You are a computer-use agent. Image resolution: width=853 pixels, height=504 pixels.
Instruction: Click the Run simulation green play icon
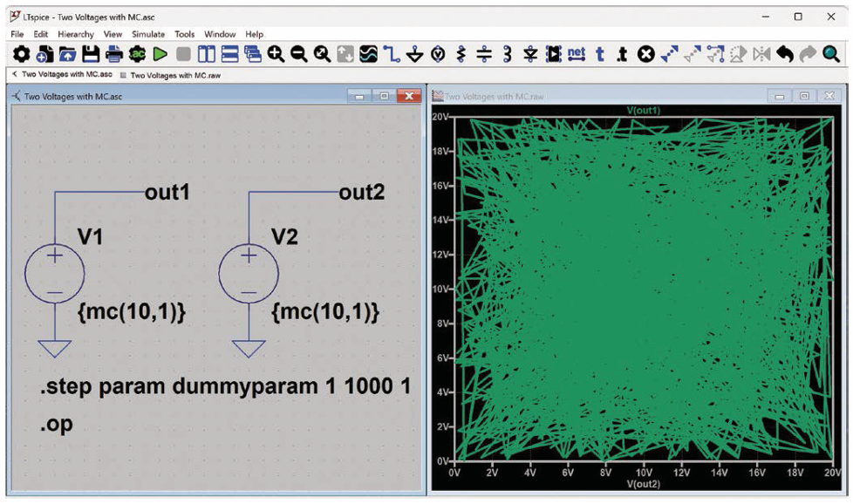click(160, 55)
